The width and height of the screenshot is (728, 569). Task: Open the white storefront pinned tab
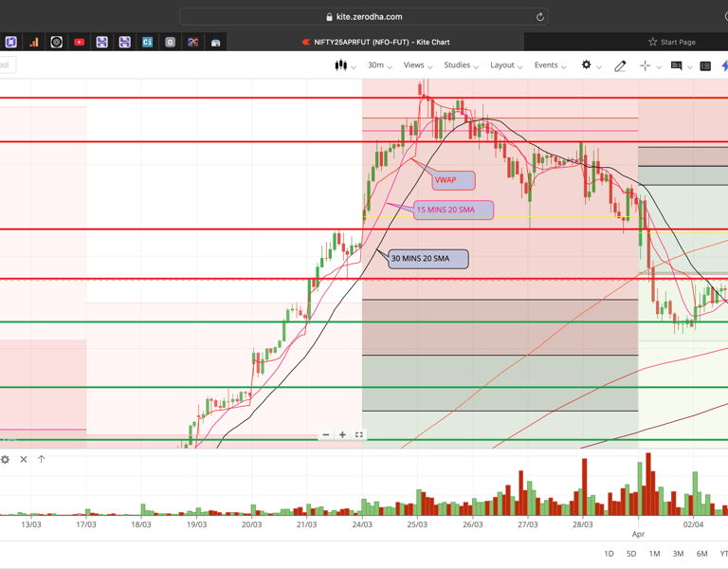pos(215,43)
